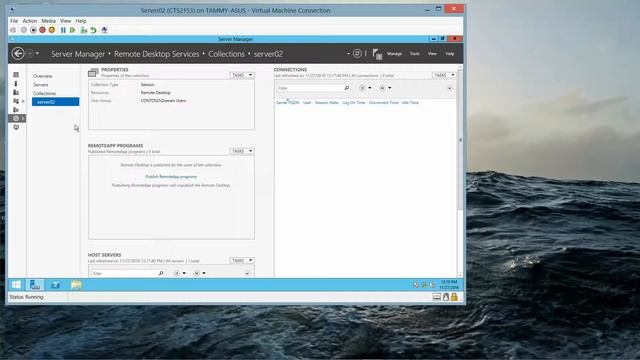Sort by Disconnect Time column header

pyautogui.click(x=383, y=102)
